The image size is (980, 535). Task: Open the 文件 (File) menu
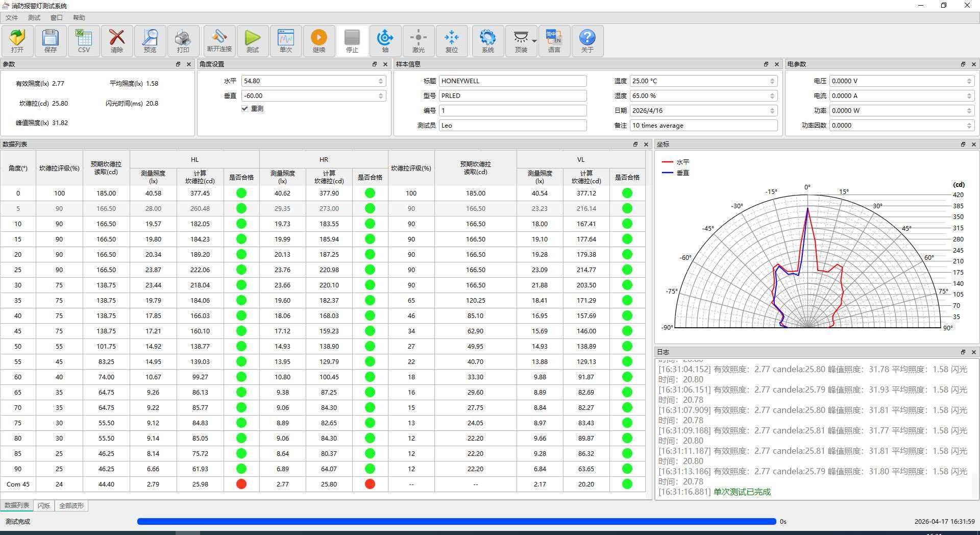click(x=11, y=18)
